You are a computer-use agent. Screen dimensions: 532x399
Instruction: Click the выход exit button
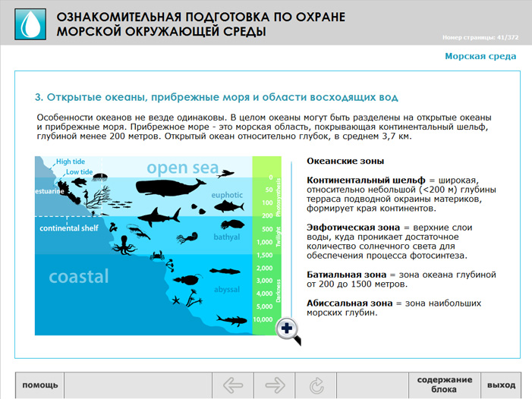point(501,385)
